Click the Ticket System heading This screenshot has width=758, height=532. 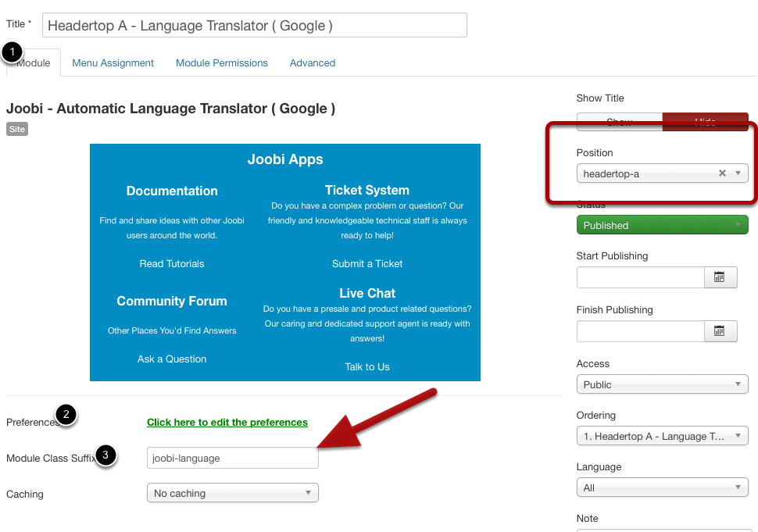tap(367, 190)
